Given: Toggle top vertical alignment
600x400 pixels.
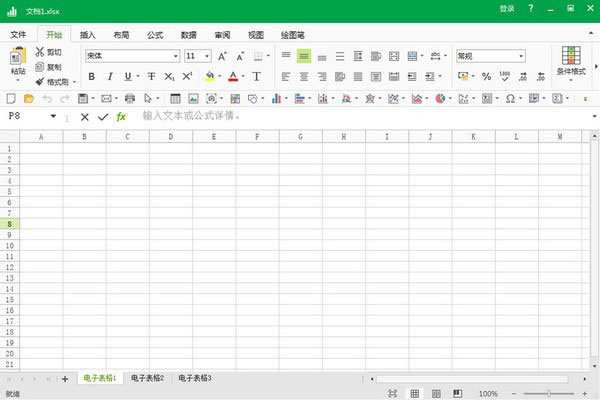Looking at the screenshot, I should (x=286, y=55).
